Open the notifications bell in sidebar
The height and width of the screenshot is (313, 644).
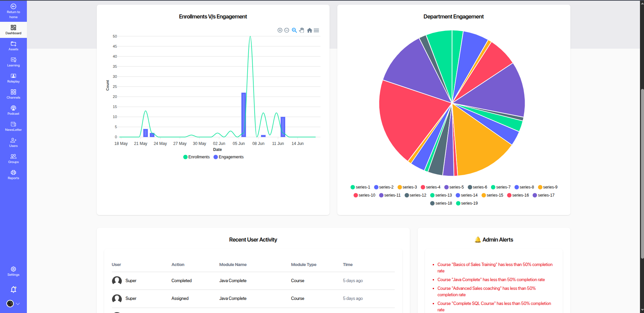[x=13, y=289]
